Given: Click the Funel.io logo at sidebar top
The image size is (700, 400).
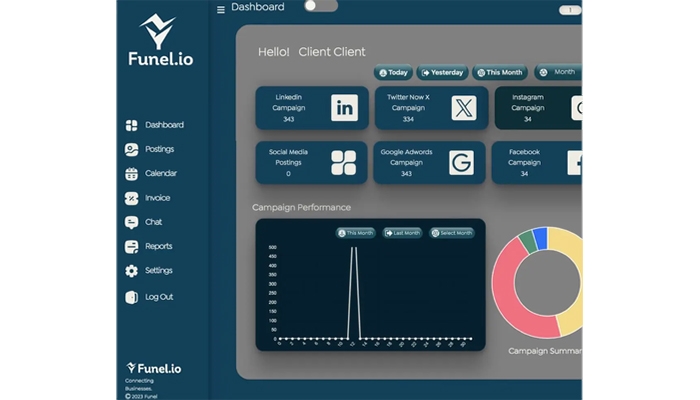Looking at the screenshot, I should (160, 40).
